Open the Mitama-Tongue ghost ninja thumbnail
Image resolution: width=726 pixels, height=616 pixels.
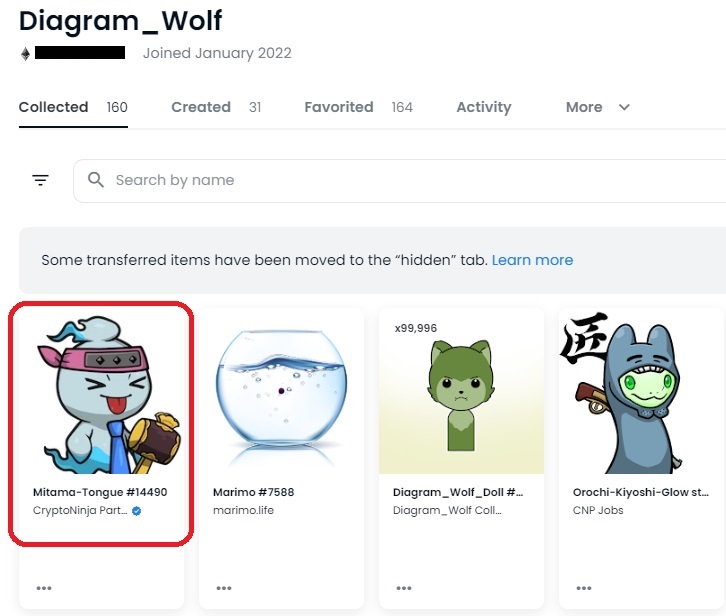coord(101,391)
